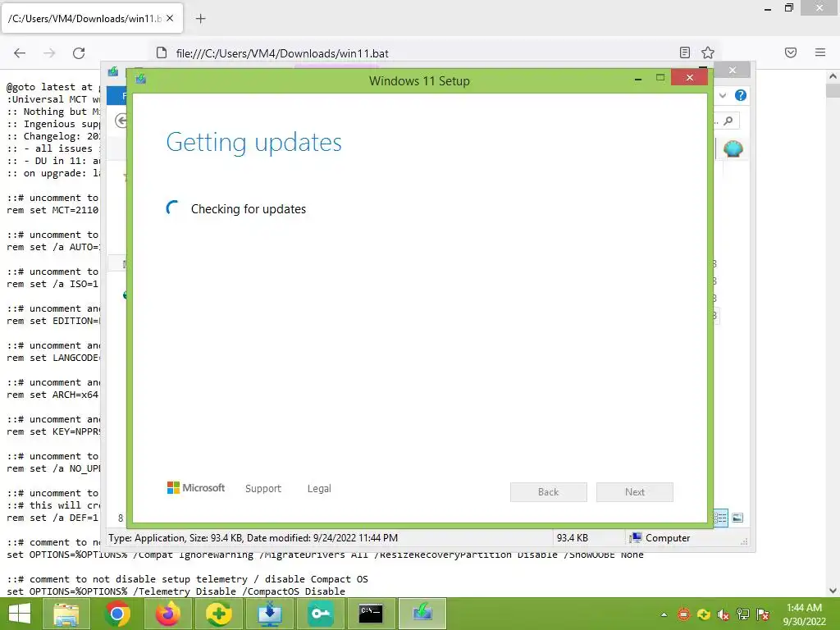Switch to Firefox on the taskbar

[x=167, y=614]
